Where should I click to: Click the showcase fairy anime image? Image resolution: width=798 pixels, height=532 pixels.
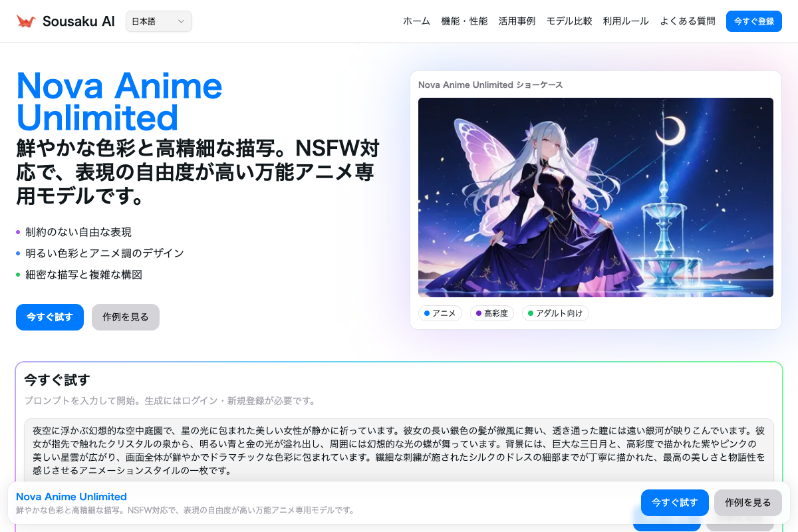[x=595, y=198]
